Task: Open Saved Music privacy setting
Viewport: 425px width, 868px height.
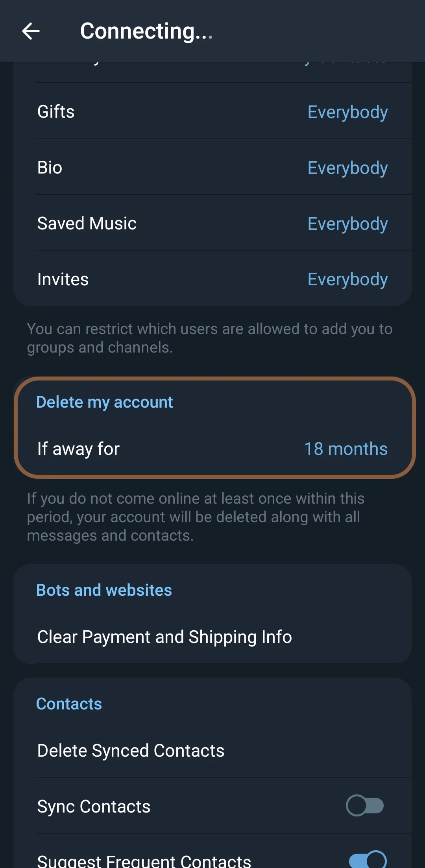Action: click(x=87, y=223)
